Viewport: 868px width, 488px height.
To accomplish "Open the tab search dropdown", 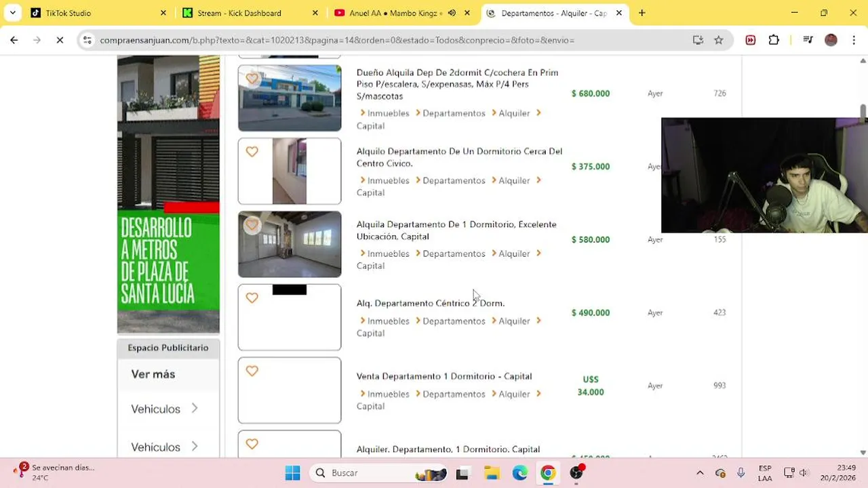I will [12, 13].
